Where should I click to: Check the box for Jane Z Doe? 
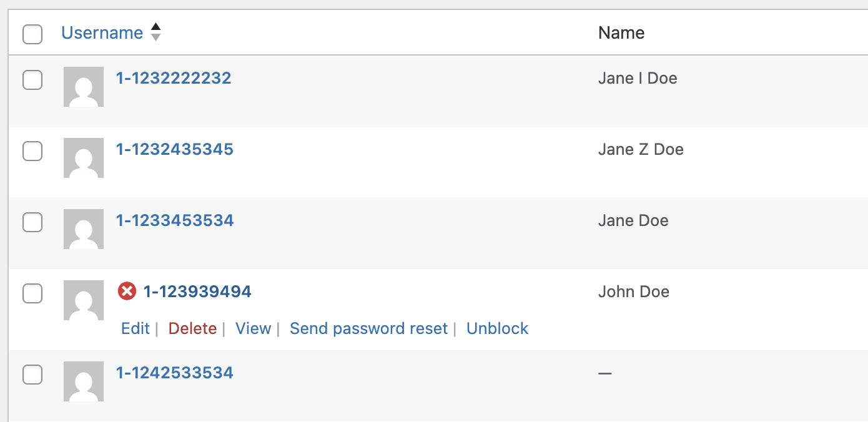tap(32, 151)
